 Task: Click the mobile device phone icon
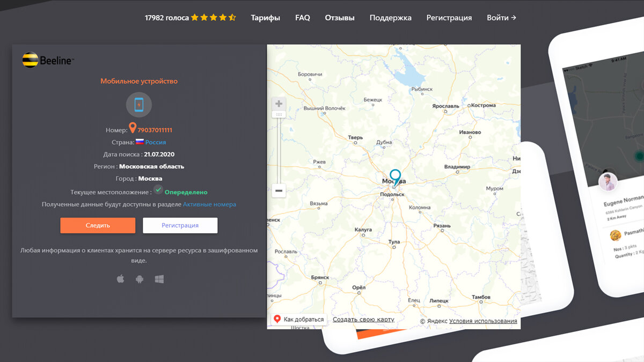pos(139,105)
